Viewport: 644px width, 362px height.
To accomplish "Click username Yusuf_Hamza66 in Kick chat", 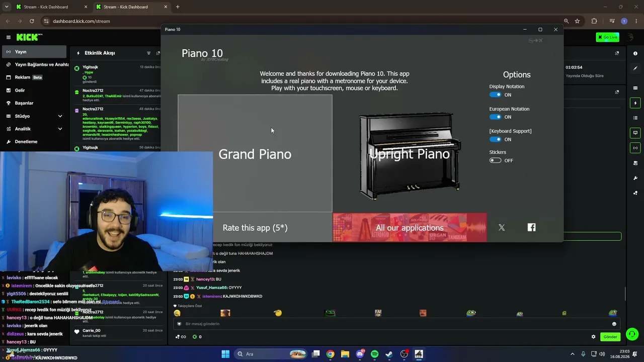I will [212, 288].
